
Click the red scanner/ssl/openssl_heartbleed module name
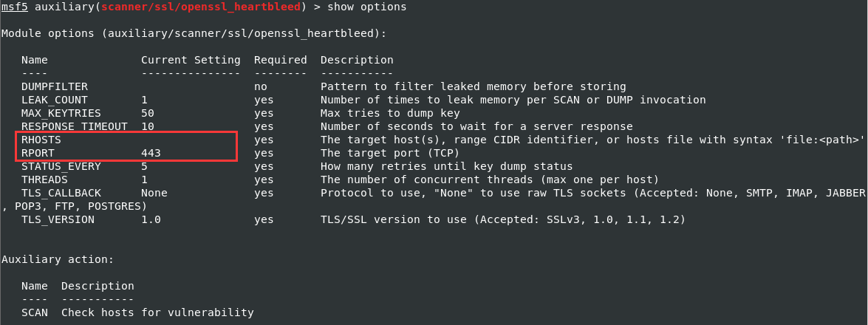pyautogui.click(x=194, y=7)
